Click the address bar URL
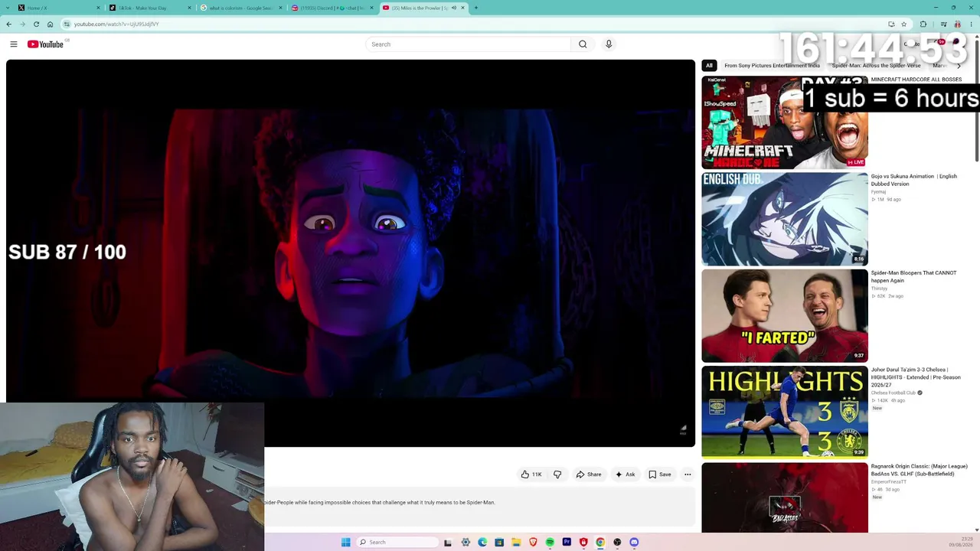Viewport: 980px width, 551px height. [x=116, y=24]
